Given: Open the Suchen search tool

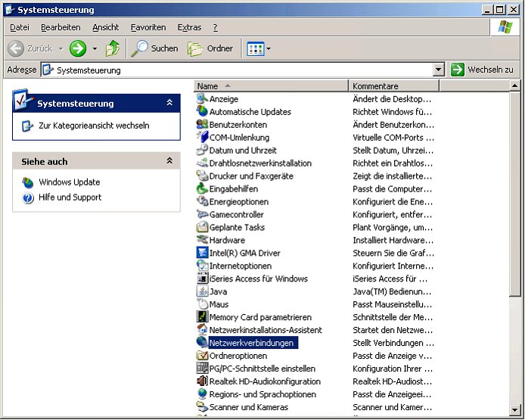Looking at the screenshot, I should [x=155, y=48].
